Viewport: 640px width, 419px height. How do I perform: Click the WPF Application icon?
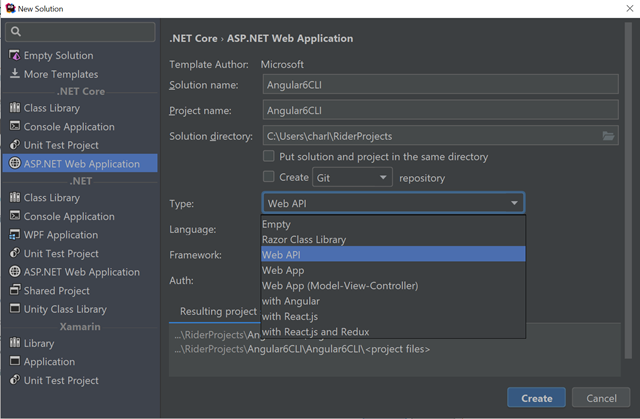15,234
